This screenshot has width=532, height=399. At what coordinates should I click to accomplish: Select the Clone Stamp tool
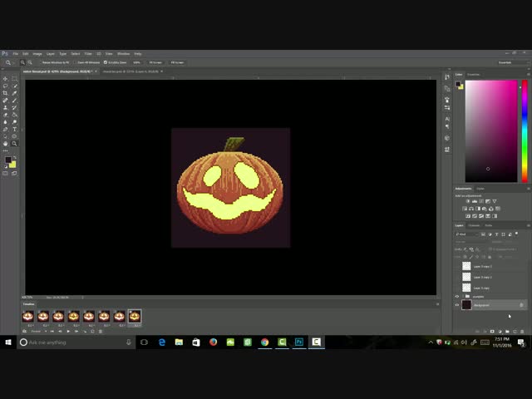[6, 107]
